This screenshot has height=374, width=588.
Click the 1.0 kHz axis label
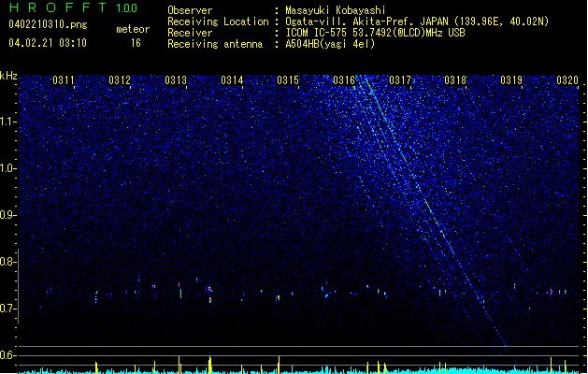click(x=7, y=168)
